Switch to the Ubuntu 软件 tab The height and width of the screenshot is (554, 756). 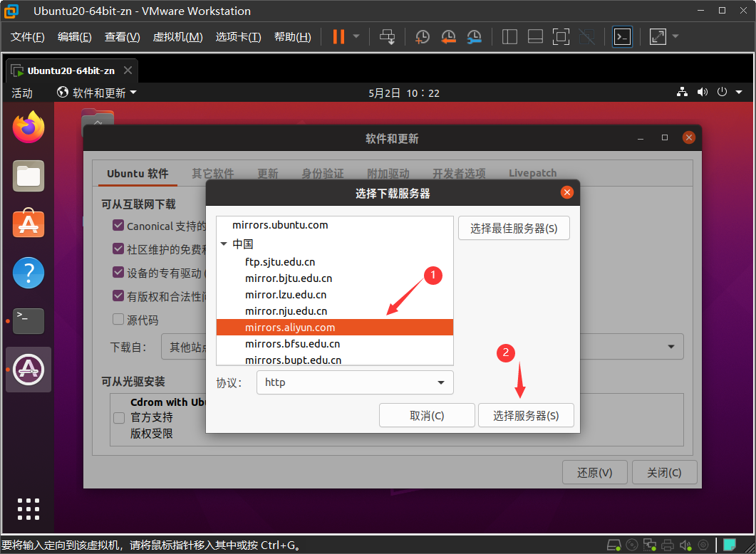pyautogui.click(x=138, y=174)
